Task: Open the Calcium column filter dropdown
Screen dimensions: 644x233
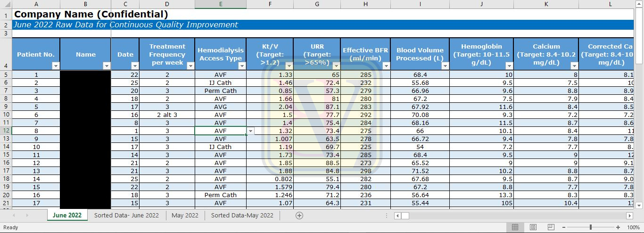Action: tap(574, 66)
